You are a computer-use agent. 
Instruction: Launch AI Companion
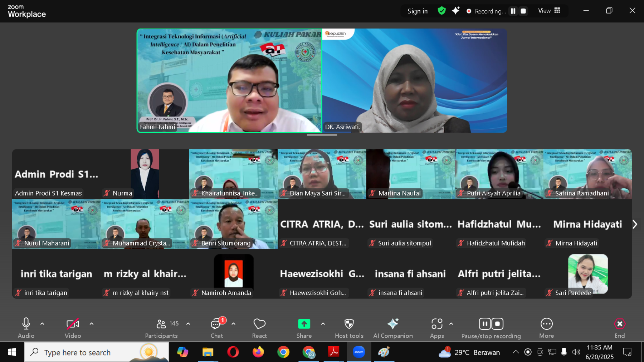[x=393, y=327]
